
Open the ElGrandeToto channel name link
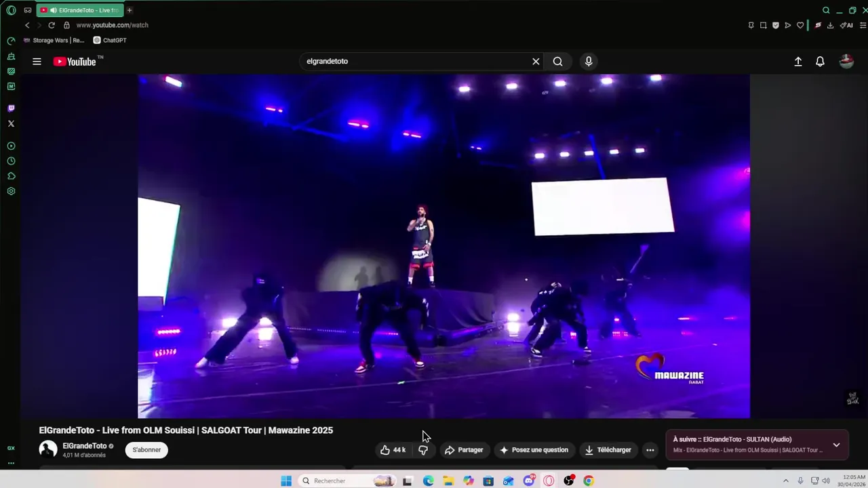click(x=85, y=446)
